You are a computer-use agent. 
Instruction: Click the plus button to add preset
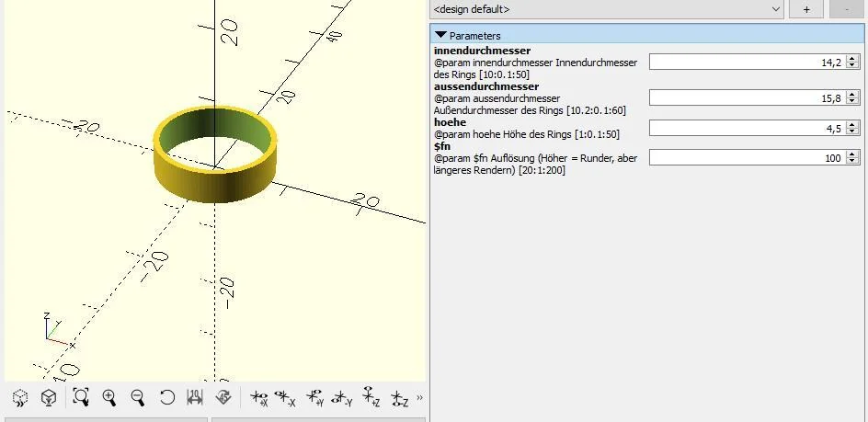(806, 9)
